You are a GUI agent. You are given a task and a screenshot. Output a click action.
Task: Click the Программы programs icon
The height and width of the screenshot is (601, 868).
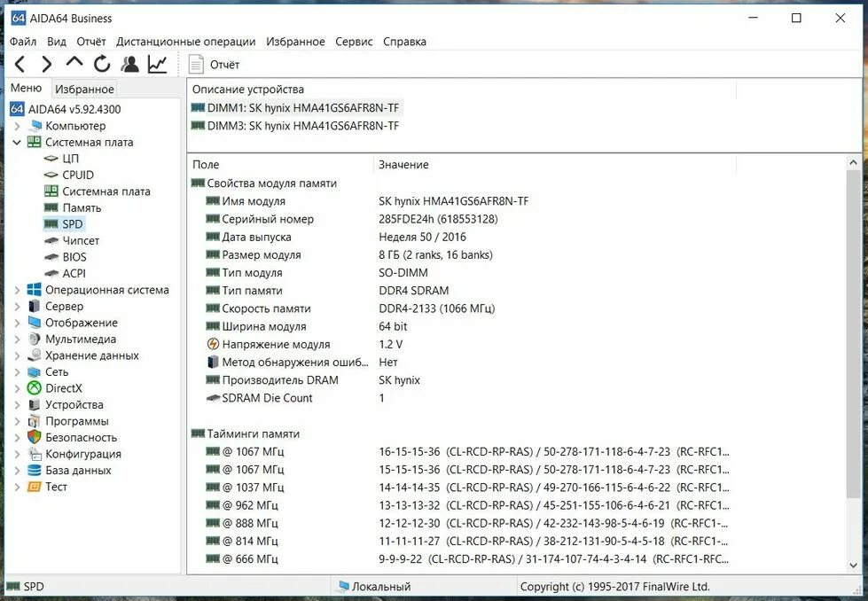[35, 421]
